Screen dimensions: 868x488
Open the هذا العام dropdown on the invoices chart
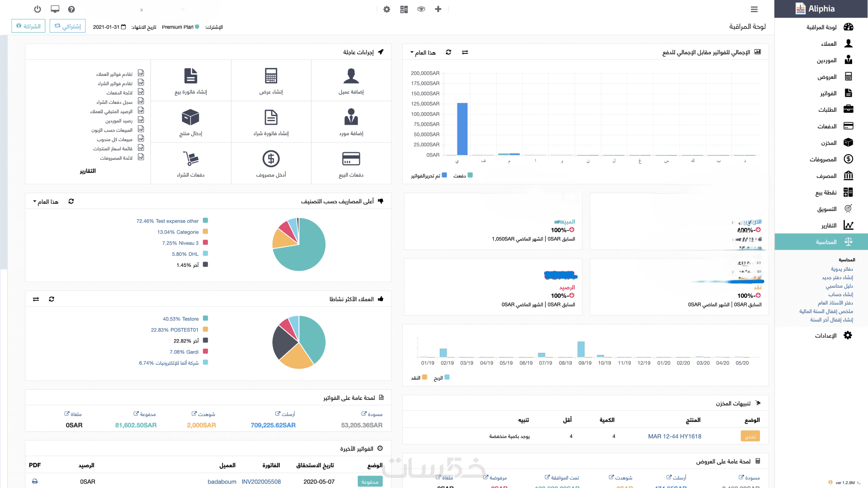(x=423, y=53)
